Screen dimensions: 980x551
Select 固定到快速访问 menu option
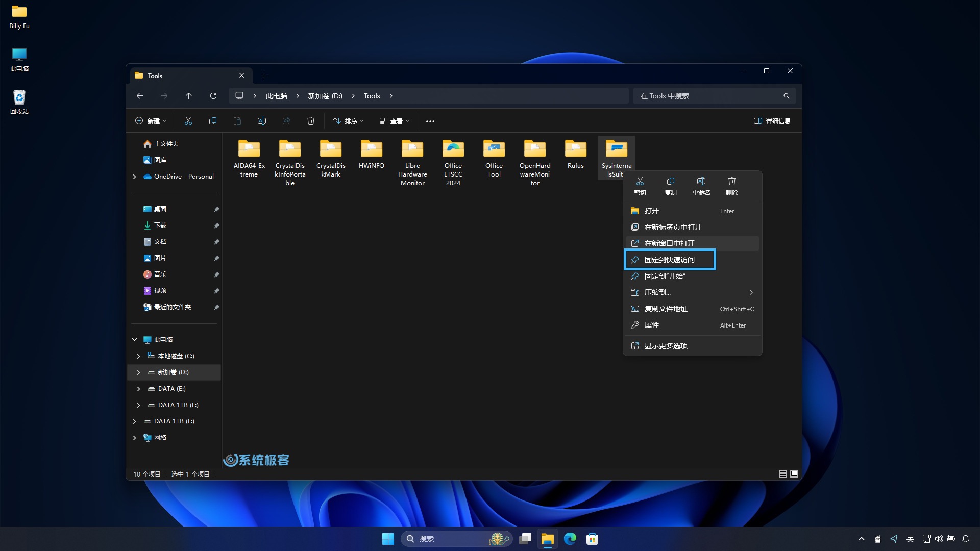pos(669,259)
